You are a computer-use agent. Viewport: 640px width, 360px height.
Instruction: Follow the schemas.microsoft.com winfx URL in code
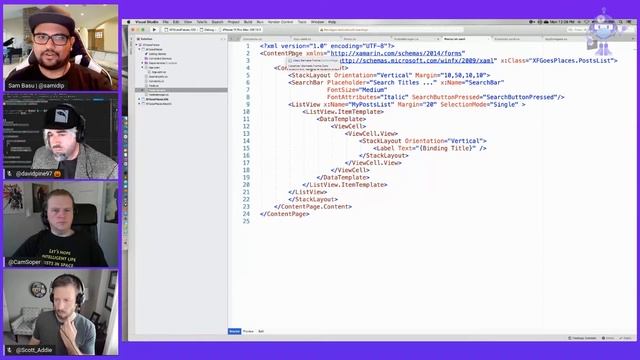click(416, 61)
